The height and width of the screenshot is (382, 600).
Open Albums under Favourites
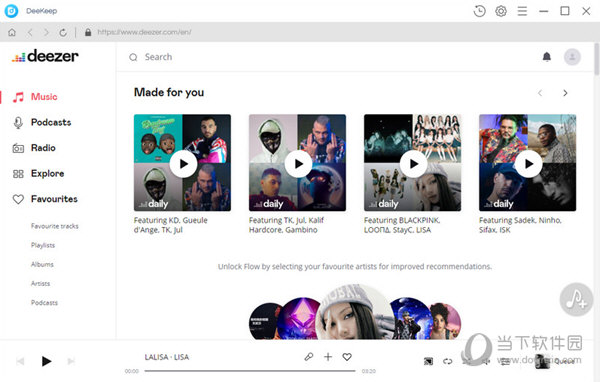click(42, 264)
